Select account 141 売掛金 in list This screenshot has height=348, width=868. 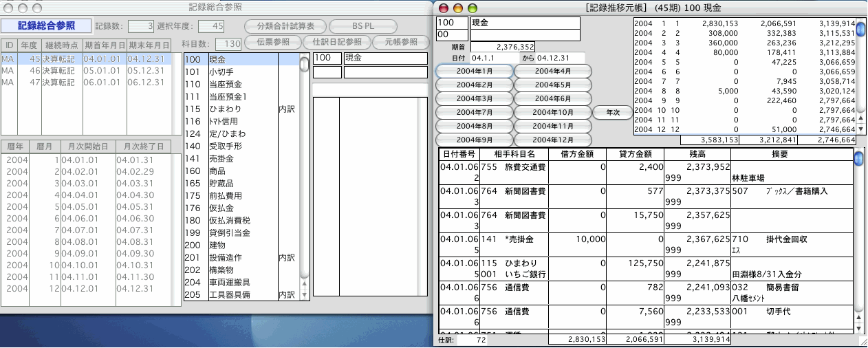tap(230, 159)
